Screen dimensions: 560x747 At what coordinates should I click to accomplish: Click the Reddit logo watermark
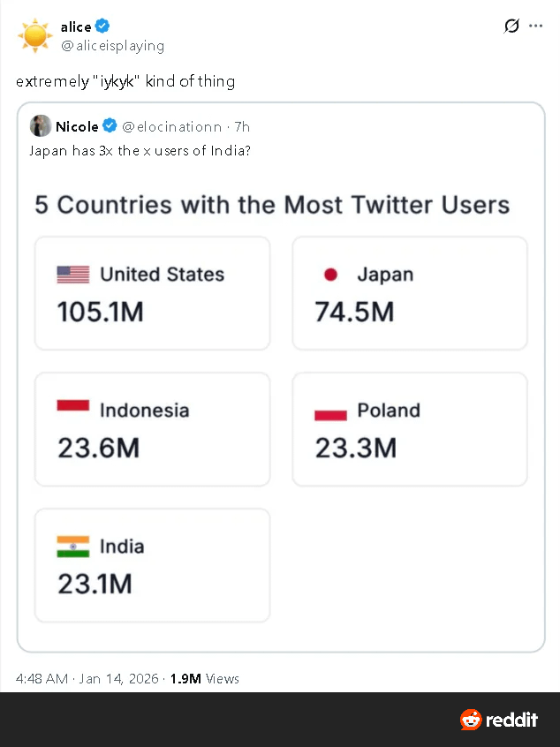tap(499, 720)
